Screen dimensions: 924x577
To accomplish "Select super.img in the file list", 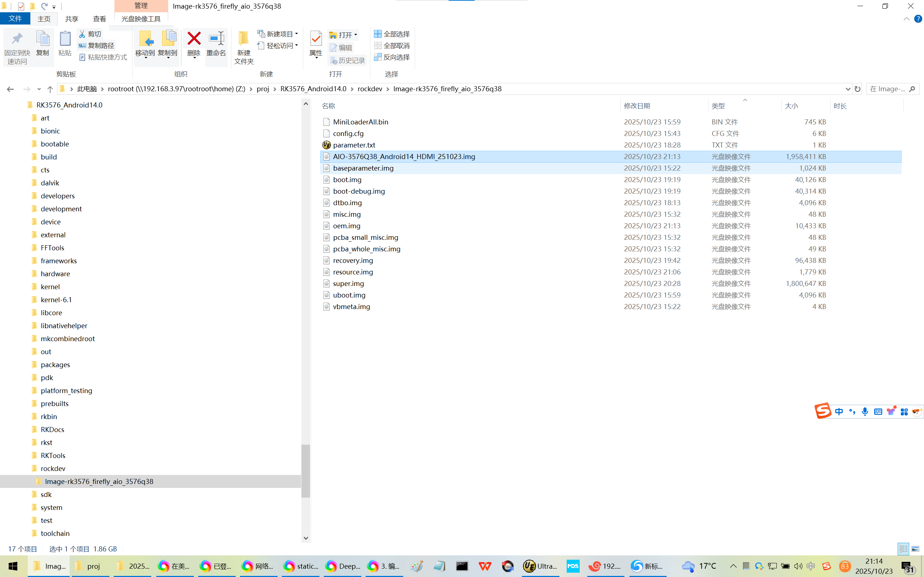I will [348, 283].
